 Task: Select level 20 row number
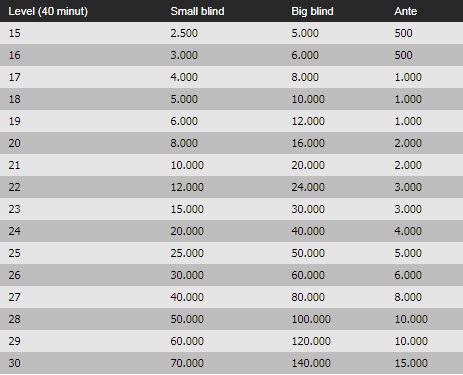(14, 143)
